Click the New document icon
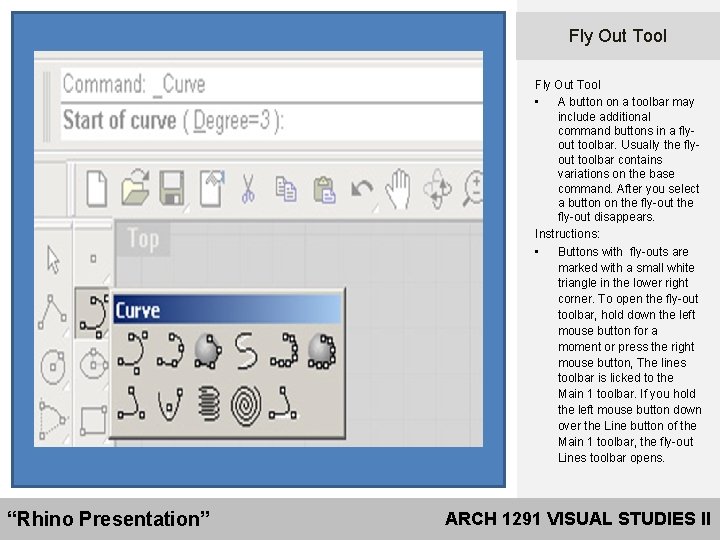This screenshot has width=720, height=540. [97, 189]
